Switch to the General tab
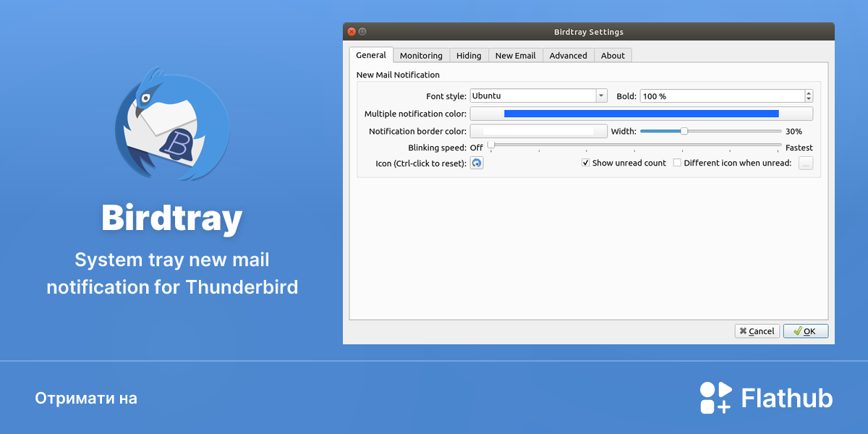The width and height of the screenshot is (868, 434). [x=371, y=55]
